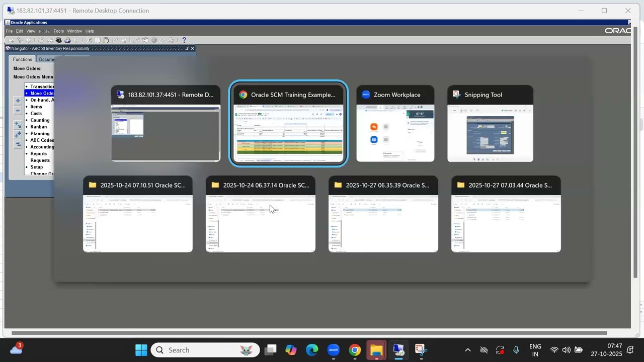The width and height of the screenshot is (644, 362).
Task: Switch to the Snipping Tool window thumbnail
Action: [x=491, y=124]
